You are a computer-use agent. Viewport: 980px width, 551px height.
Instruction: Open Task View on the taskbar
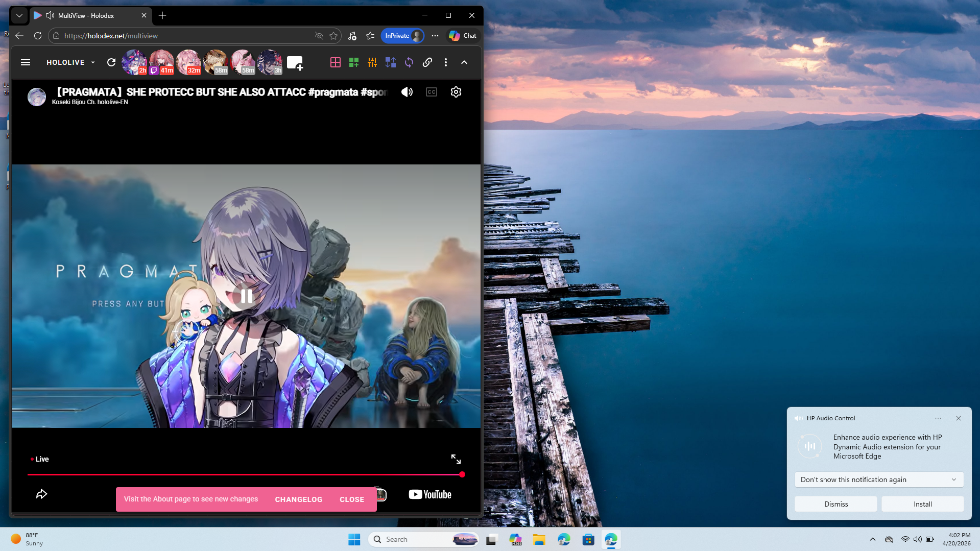(x=491, y=539)
